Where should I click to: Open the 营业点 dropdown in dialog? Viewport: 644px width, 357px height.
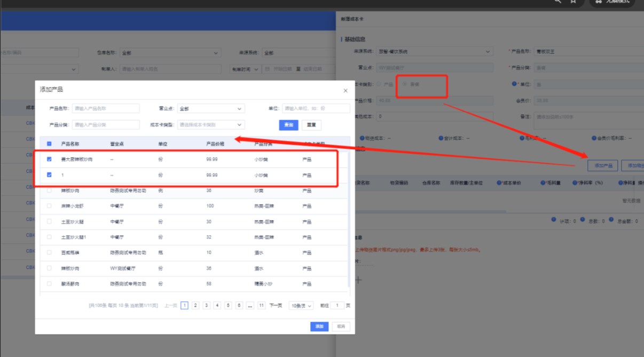[211, 108]
